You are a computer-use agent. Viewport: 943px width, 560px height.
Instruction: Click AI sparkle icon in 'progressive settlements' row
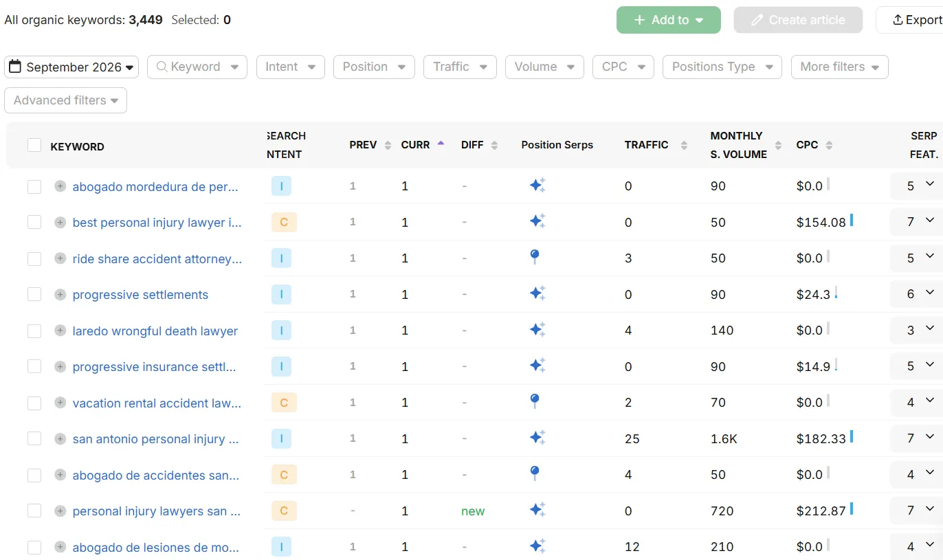tap(537, 293)
